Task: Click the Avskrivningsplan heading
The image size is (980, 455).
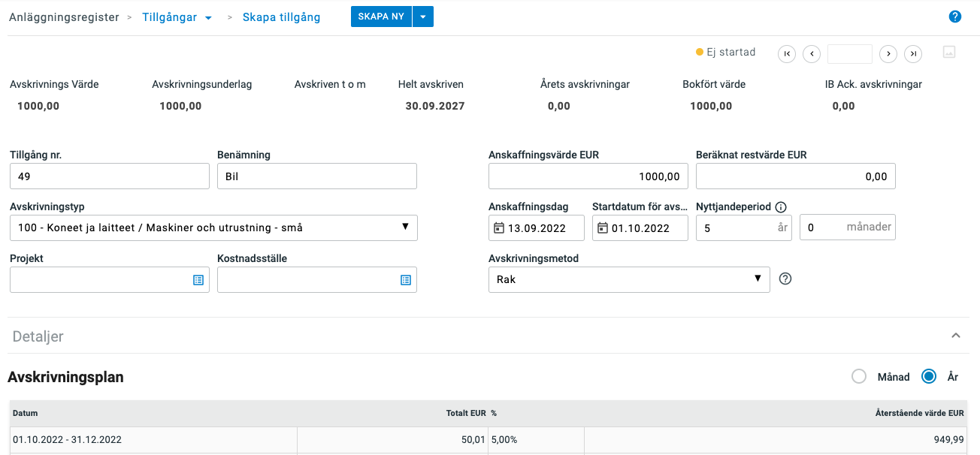Action: pyautogui.click(x=65, y=377)
